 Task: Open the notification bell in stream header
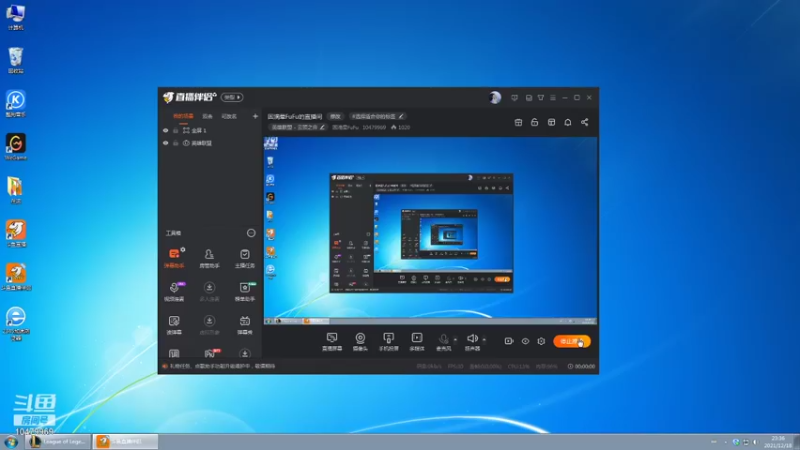(568, 122)
